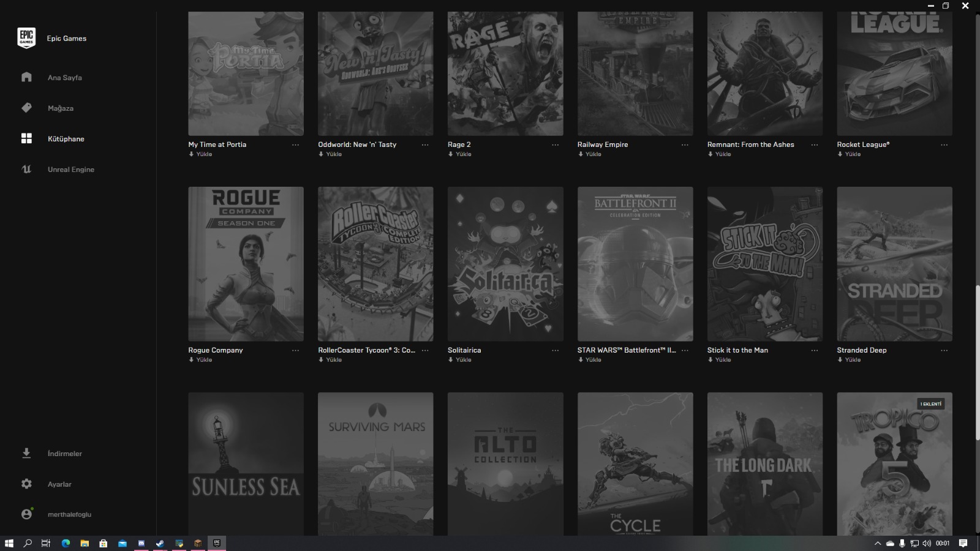Open options for Remnant: From the Ashes
Image resolution: width=980 pixels, height=551 pixels.
[x=815, y=145]
